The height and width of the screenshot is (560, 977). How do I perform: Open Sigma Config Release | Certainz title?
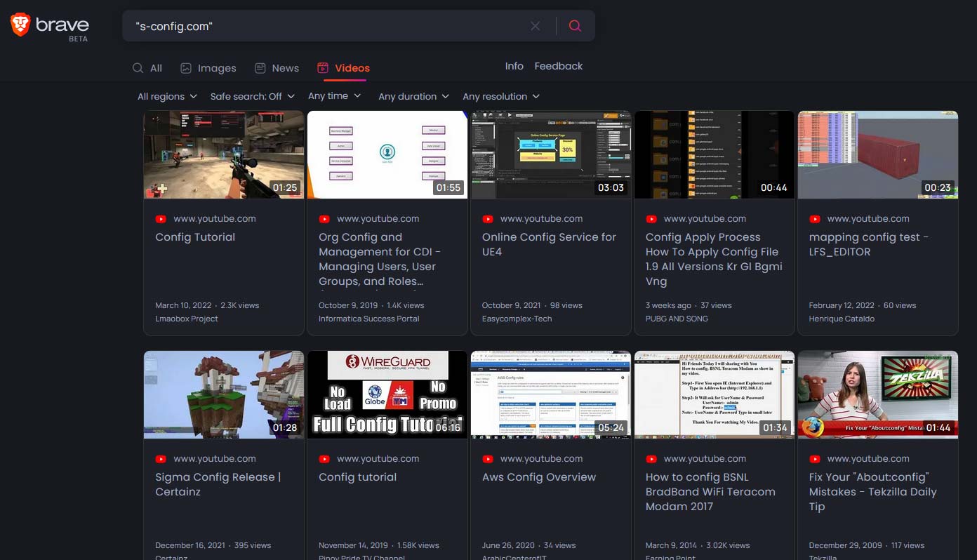[x=218, y=484]
